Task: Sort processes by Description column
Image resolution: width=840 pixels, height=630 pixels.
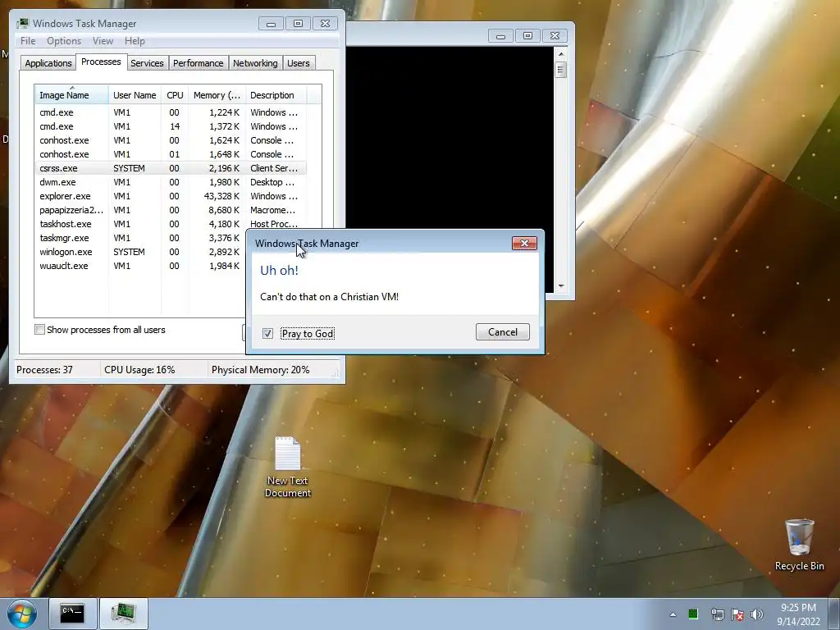Action: [x=276, y=95]
